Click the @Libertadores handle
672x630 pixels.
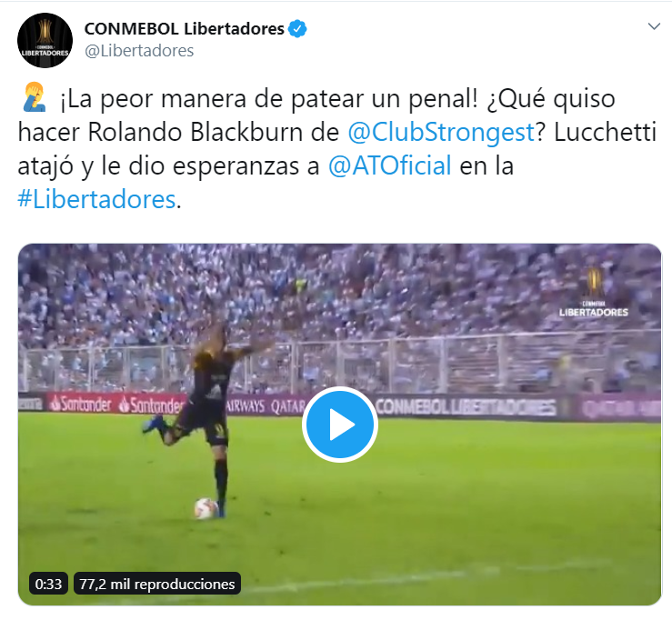(139, 51)
